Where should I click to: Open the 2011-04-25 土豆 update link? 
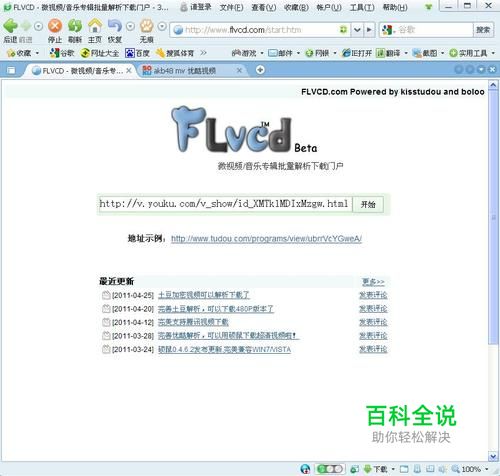203,295
